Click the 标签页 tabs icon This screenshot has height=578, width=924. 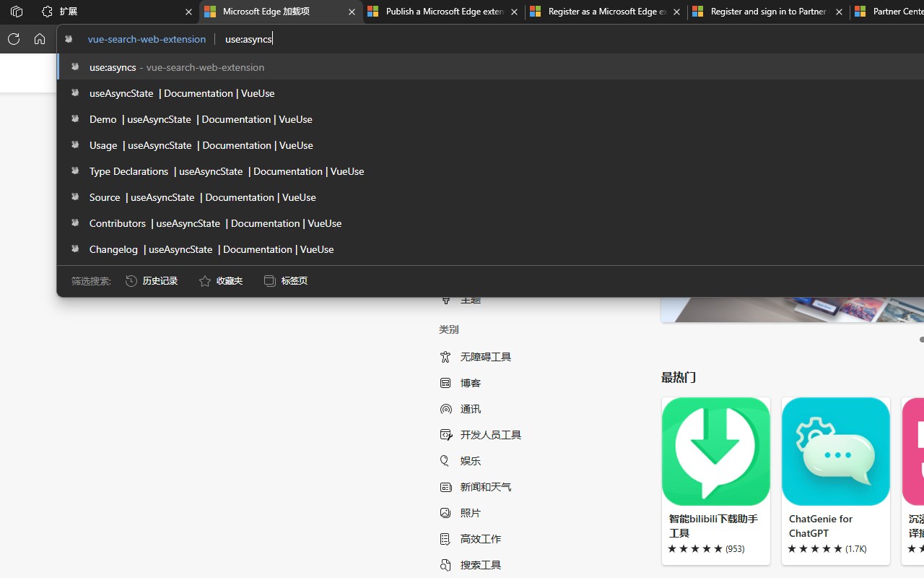269,280
